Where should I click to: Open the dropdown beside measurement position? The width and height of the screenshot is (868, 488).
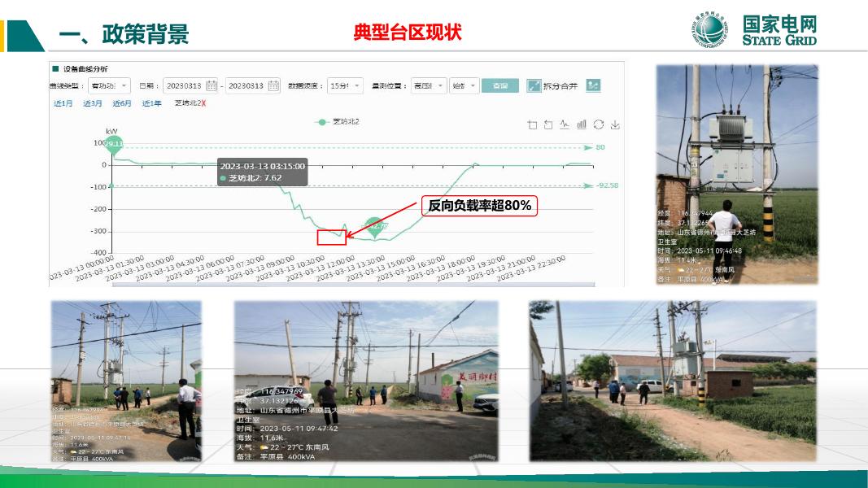click(464, 85)
